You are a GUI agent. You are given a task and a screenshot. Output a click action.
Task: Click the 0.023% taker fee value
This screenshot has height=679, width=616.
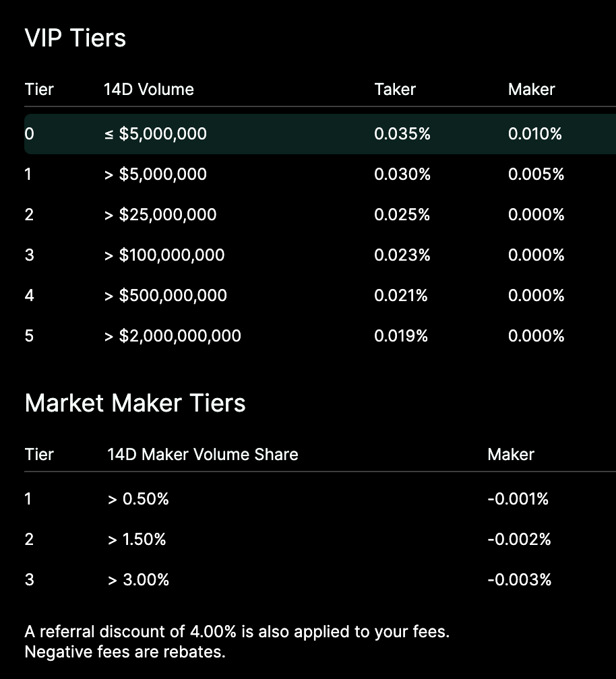(402, 255)
